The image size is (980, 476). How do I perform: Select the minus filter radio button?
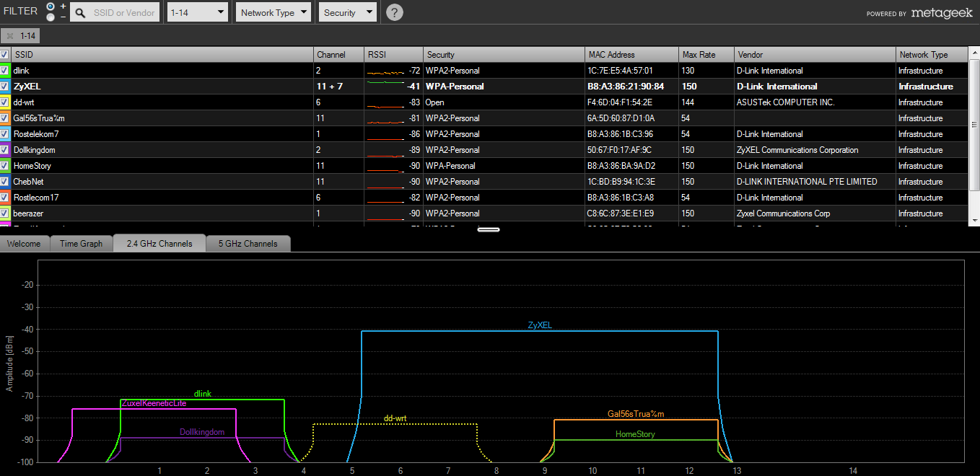[x=51, y=17]
